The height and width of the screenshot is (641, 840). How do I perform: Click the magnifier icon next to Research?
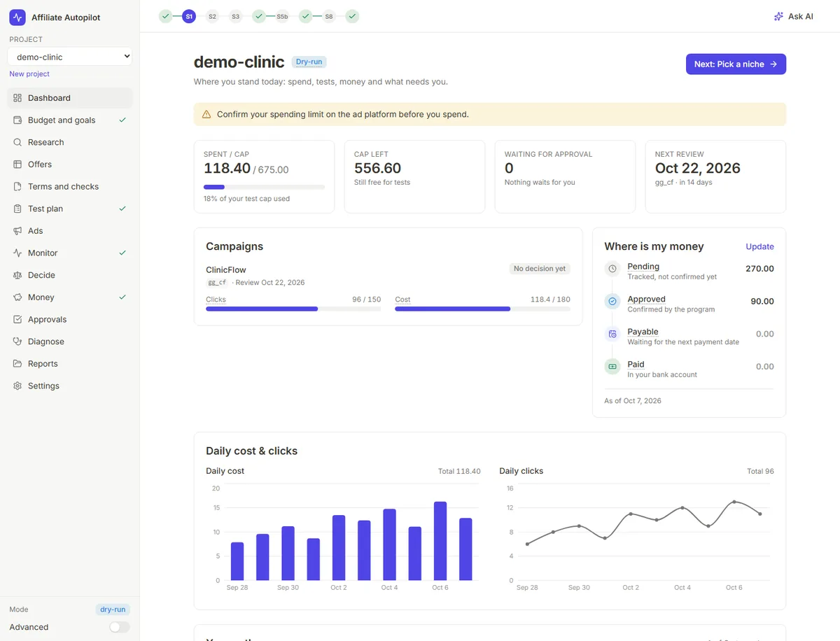click(x=17, y=142)
